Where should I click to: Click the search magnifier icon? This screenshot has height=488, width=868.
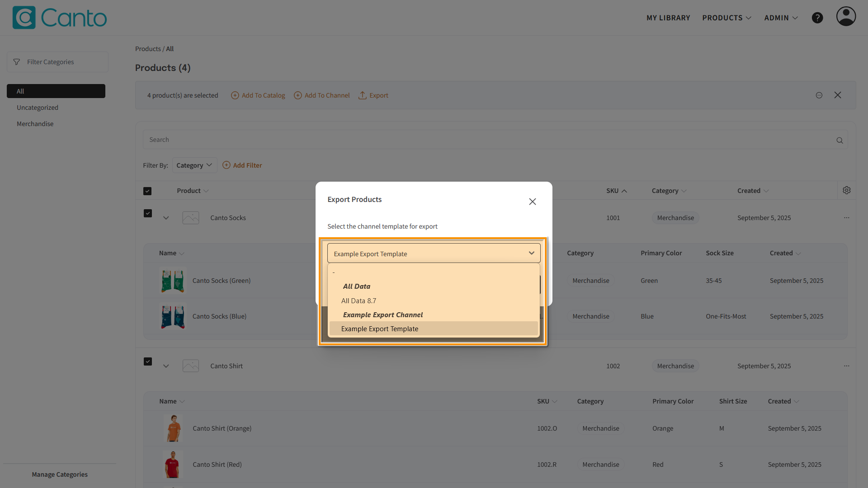[x=840, y=140]
